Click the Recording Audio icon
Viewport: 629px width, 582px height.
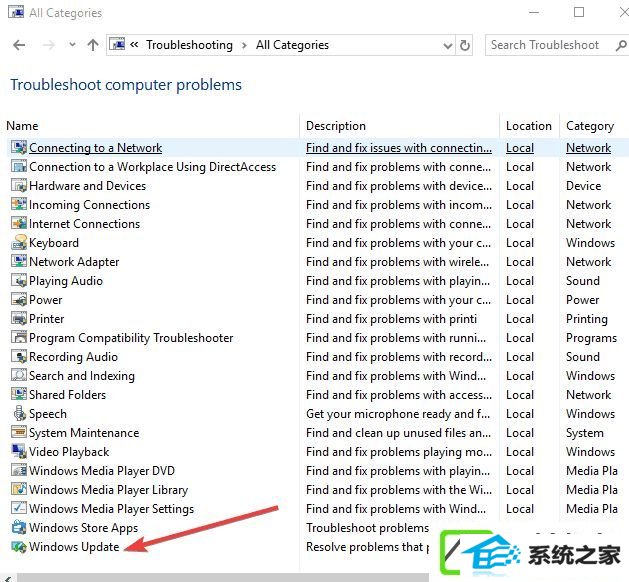coord(19,357)
